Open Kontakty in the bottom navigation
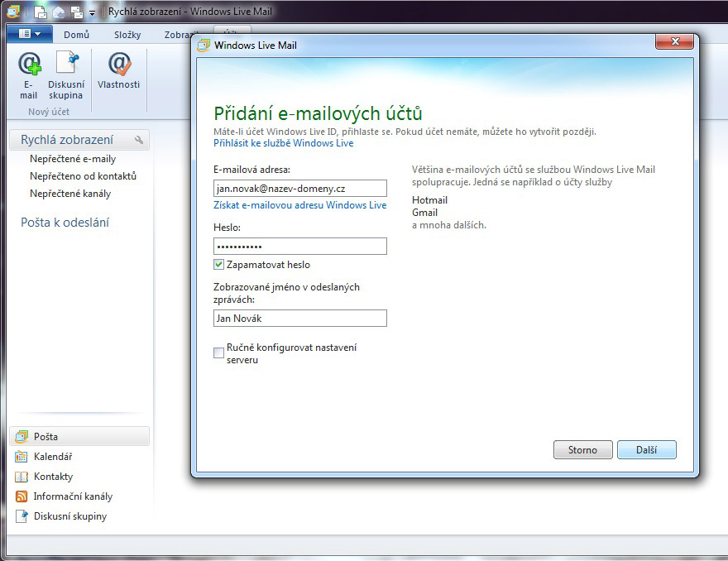 point(53,477)
